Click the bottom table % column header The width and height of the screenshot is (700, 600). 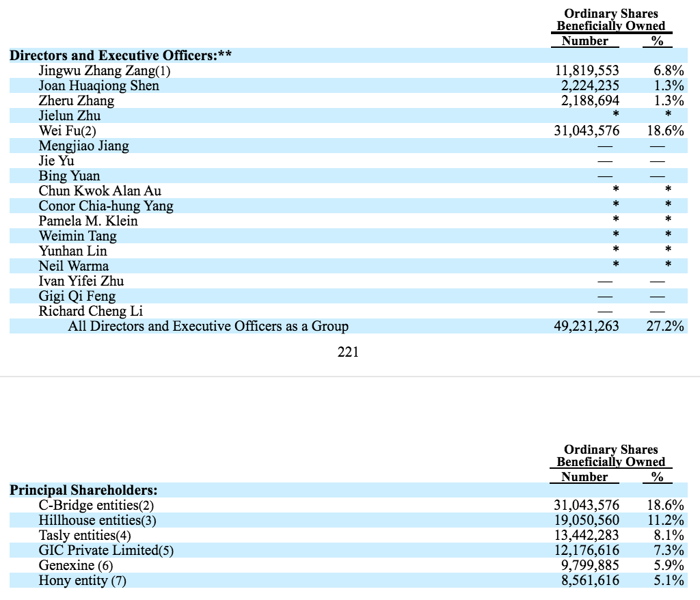tap(657, 477)
